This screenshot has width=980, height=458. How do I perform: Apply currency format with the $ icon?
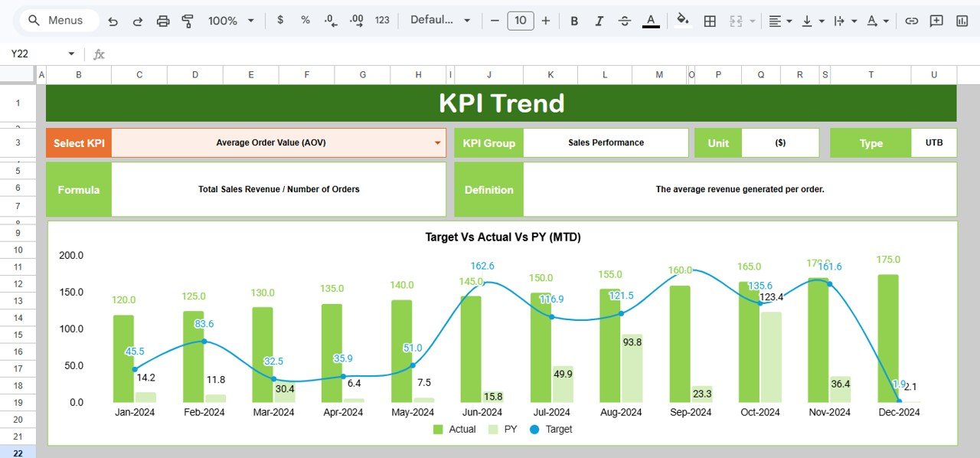280,21
